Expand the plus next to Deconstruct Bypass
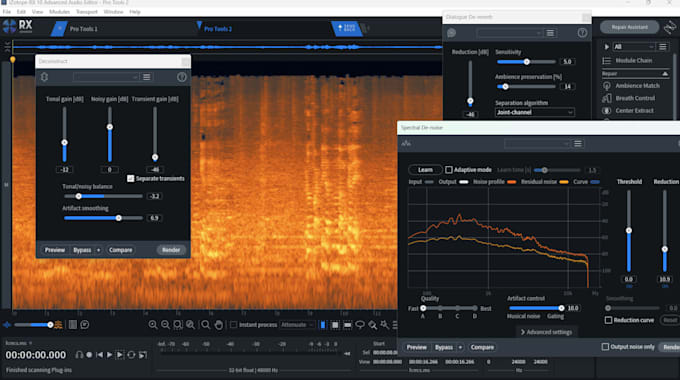 point(98,250)
